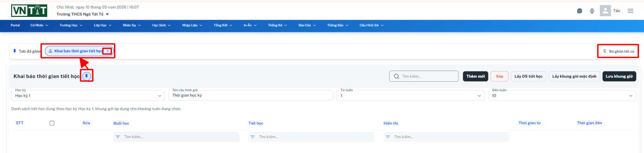Click Thời gian từ column header
Viewport: 644px width, 153px height.
pyautogui.click(x=529, y=123)
